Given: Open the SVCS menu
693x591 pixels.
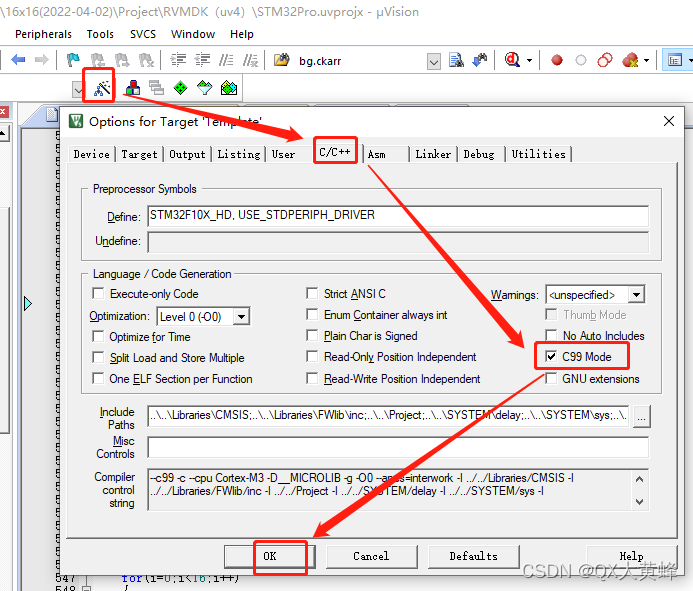Looking at the screenshot, I should coord(143,34).
